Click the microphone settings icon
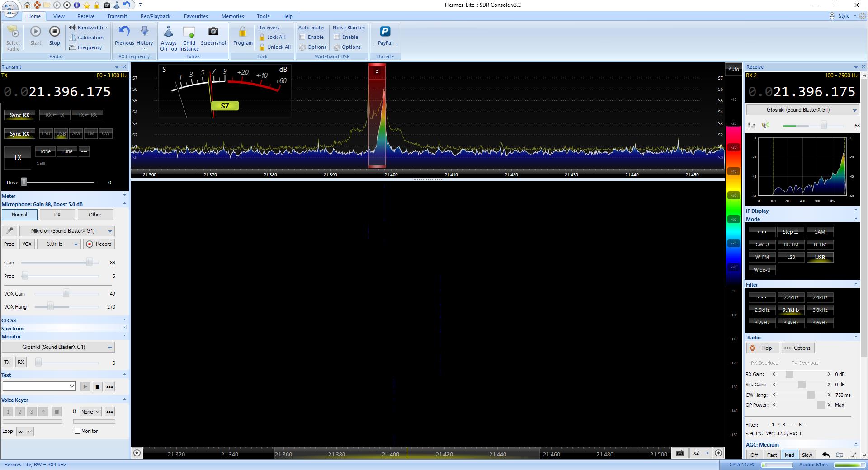 (9, 231)
